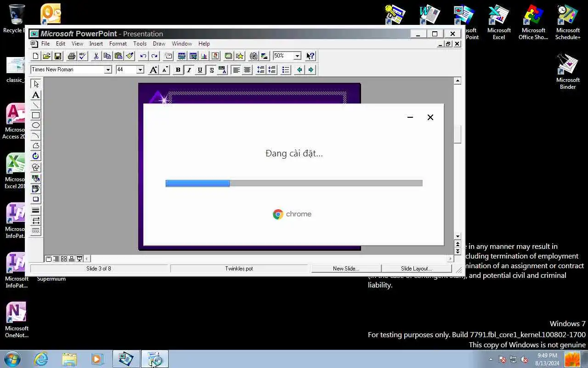Click the Redo arrow icon
This screenshot has height=368, width=588.
[x=154, y=56]
